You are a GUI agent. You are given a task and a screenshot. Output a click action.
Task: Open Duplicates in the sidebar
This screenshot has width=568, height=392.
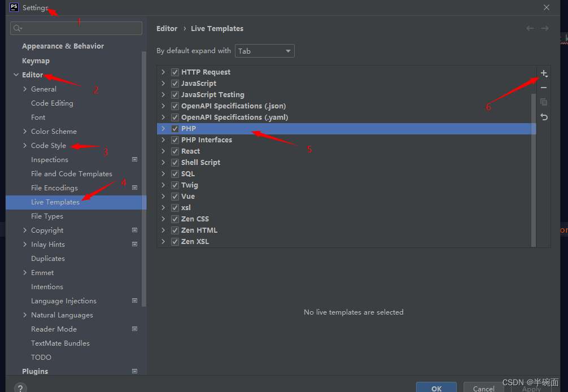pyautogui.click(x=48, y=259)
